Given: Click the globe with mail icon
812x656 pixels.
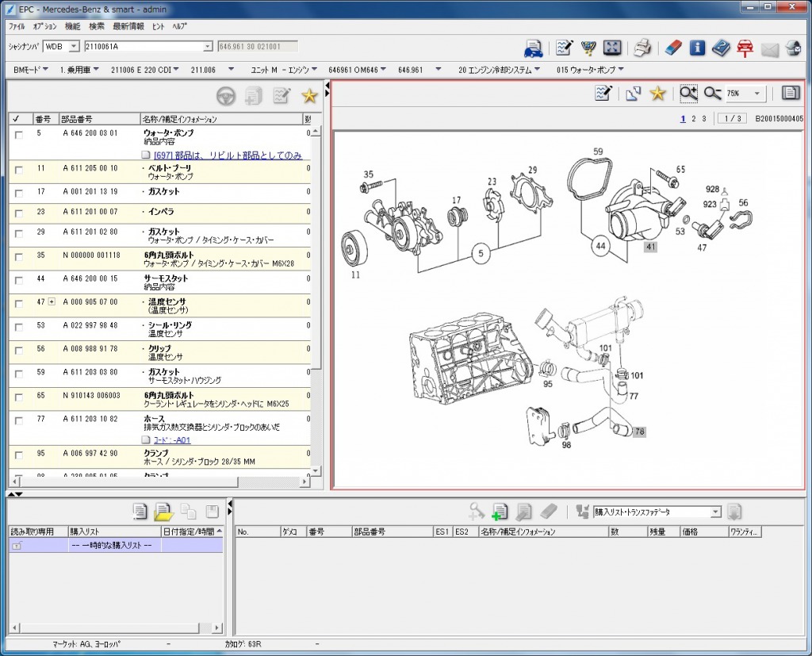Looking at the screenshot, I should pyautogui.click(x=793, y=48).
